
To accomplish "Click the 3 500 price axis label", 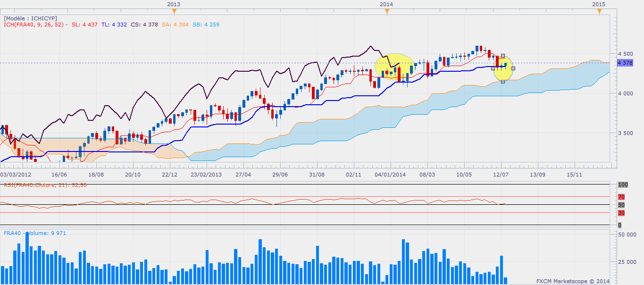I will pos(625,133).
